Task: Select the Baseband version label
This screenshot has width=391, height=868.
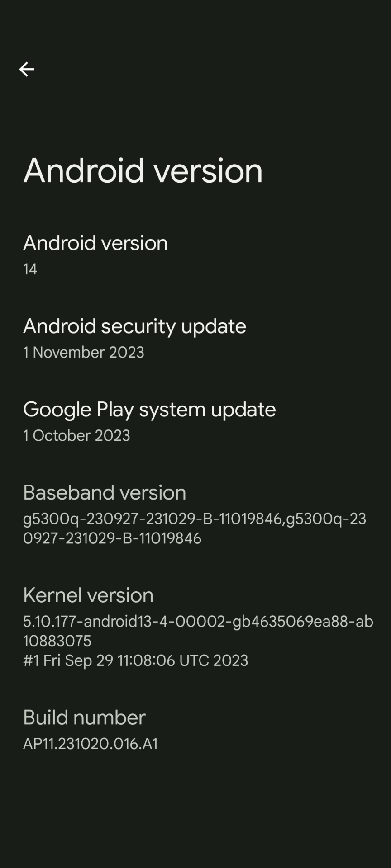Action: click(x=105, y=492)
